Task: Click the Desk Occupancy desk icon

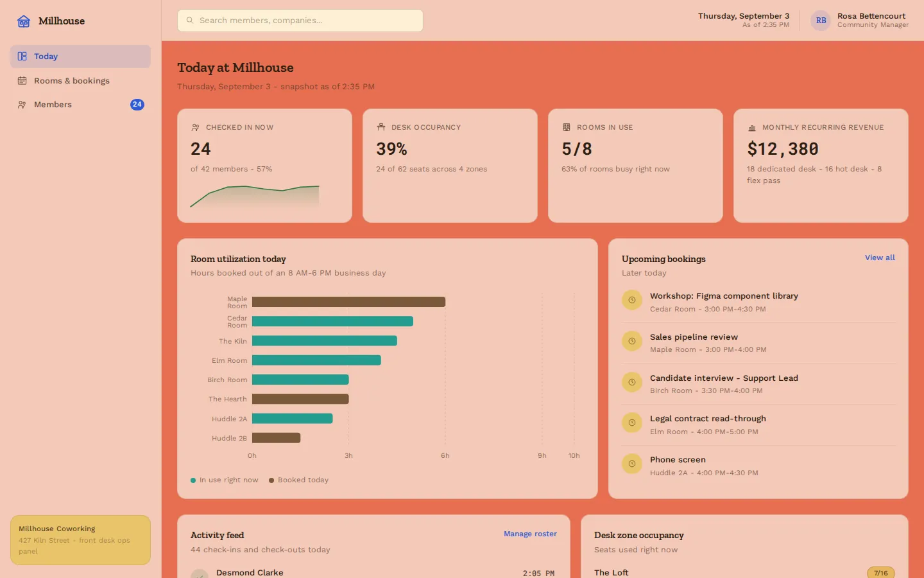Action: click(x=381, y=127)
